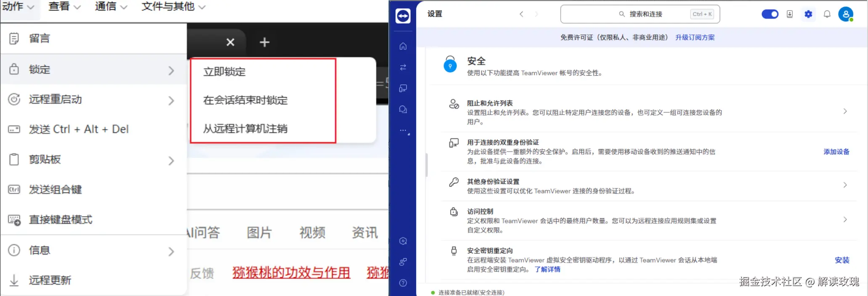Click the 直接键盘模式 keyboard icon
Viewport: 868px width, 296px height.
pos(14,220)
